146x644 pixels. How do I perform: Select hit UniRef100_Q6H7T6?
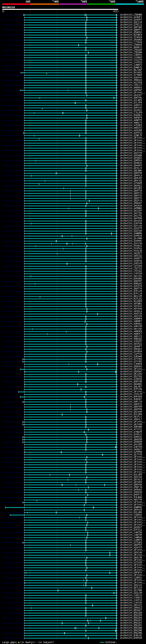[x=131, y=289]
